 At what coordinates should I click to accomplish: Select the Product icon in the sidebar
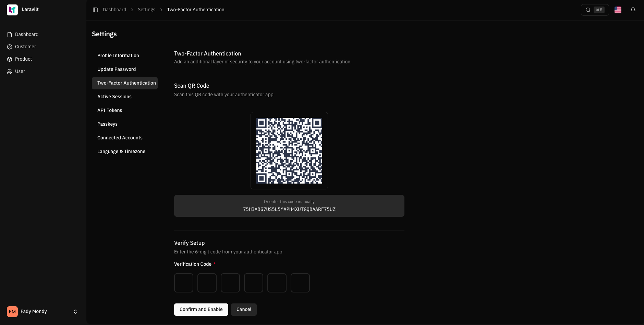[9, 59]
